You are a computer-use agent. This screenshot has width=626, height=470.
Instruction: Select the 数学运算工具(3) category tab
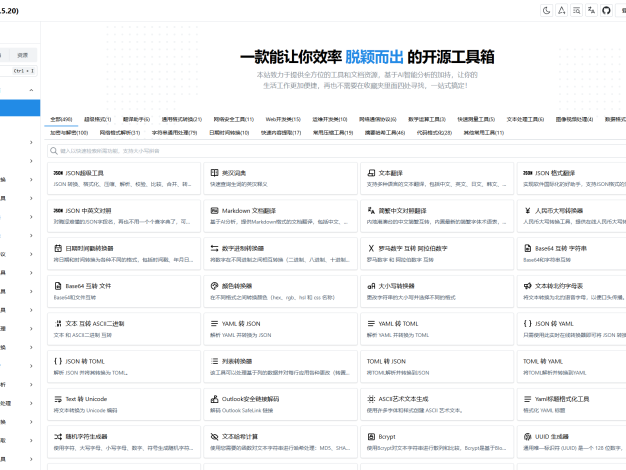[x=427, y=119]
